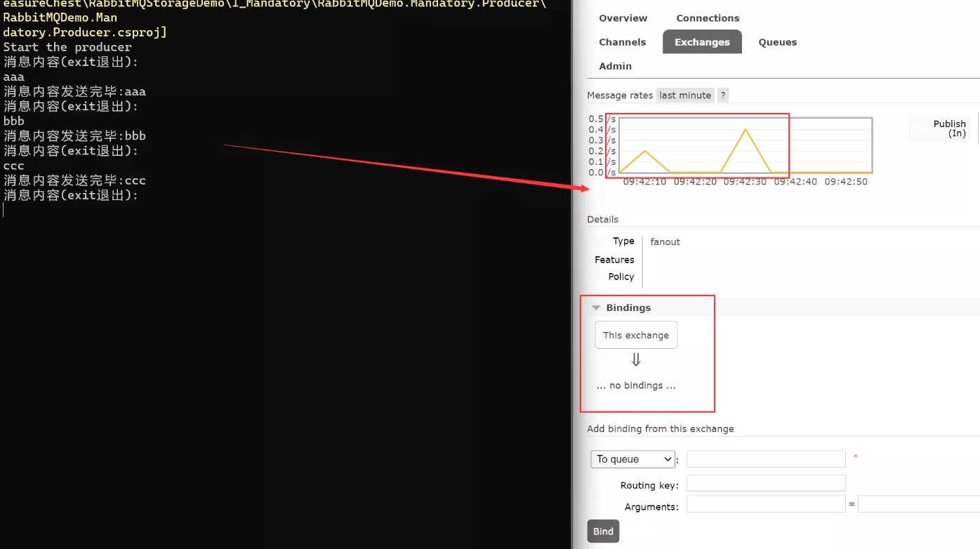Image resolution: width=980 pixels, height=549 pixels.
Task: Select the Exchanges tab
Action: [702, 42]
